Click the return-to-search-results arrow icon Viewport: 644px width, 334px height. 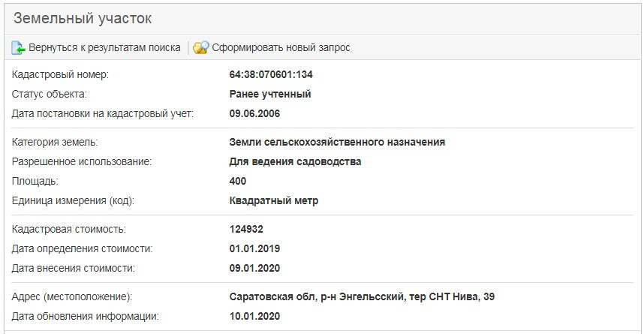(18, 48)
